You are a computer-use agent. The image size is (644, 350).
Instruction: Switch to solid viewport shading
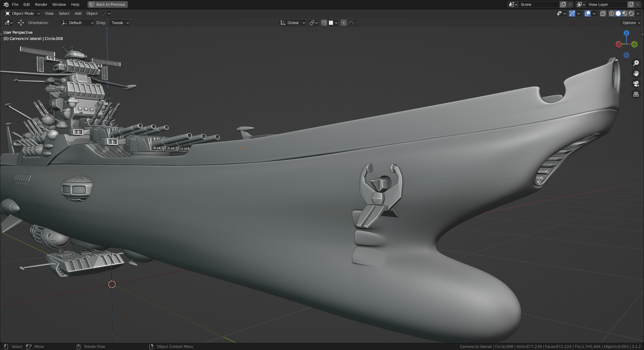click(x=618, y=13)
